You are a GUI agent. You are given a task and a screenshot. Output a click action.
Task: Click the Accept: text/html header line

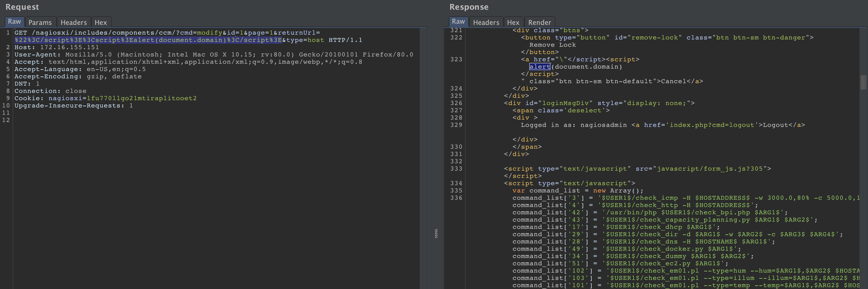188,62
